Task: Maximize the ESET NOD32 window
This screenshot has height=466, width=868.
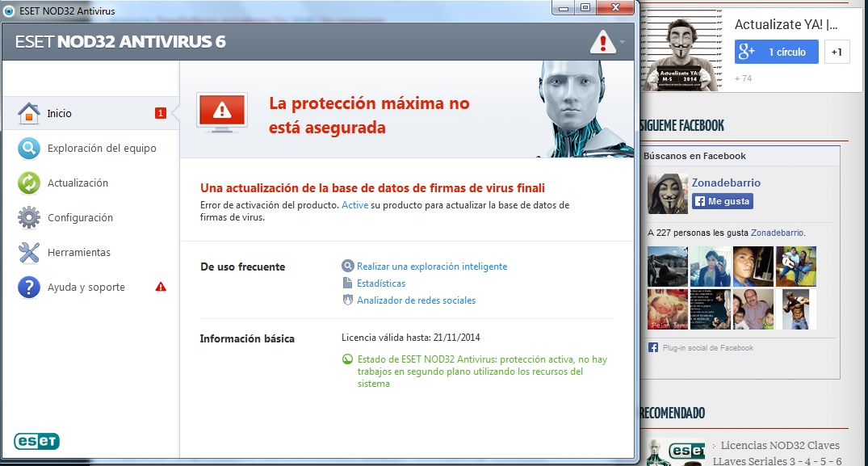Action: pos(585,8)
